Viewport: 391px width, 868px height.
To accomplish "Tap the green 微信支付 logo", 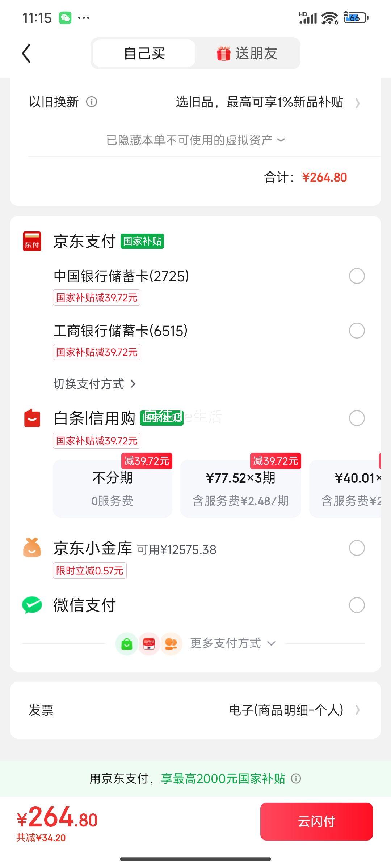I will [32, 605].
